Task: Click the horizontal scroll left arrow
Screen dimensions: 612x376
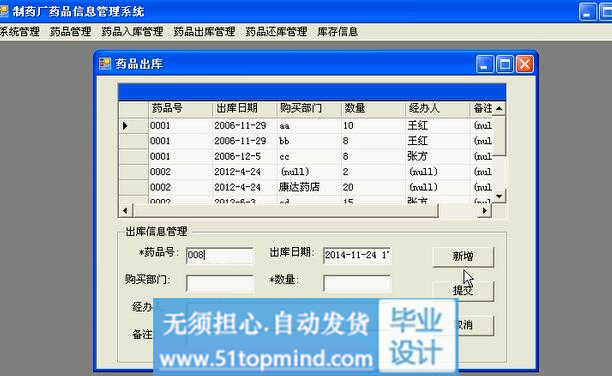Action: [x=125, y=211]
